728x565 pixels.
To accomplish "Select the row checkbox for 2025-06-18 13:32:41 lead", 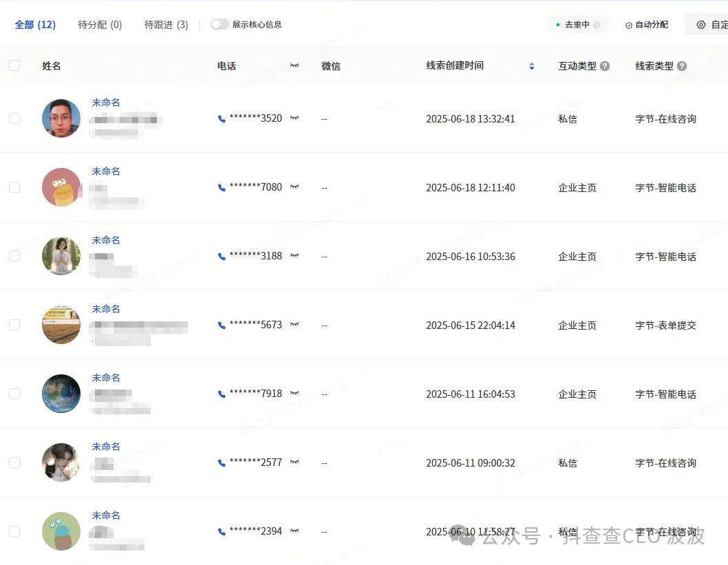I will (14, 118).
